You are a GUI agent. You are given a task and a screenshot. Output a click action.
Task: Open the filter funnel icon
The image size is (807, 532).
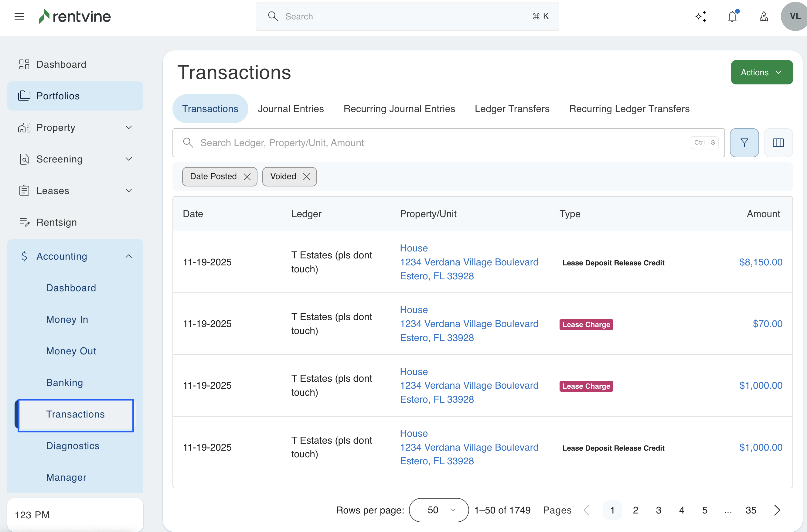pos(744,142)
